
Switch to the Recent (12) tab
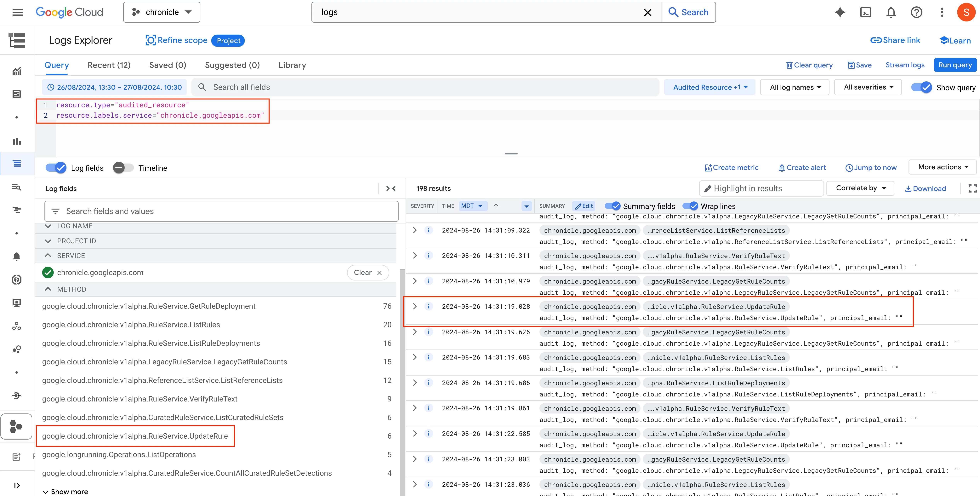pos(109,65)
